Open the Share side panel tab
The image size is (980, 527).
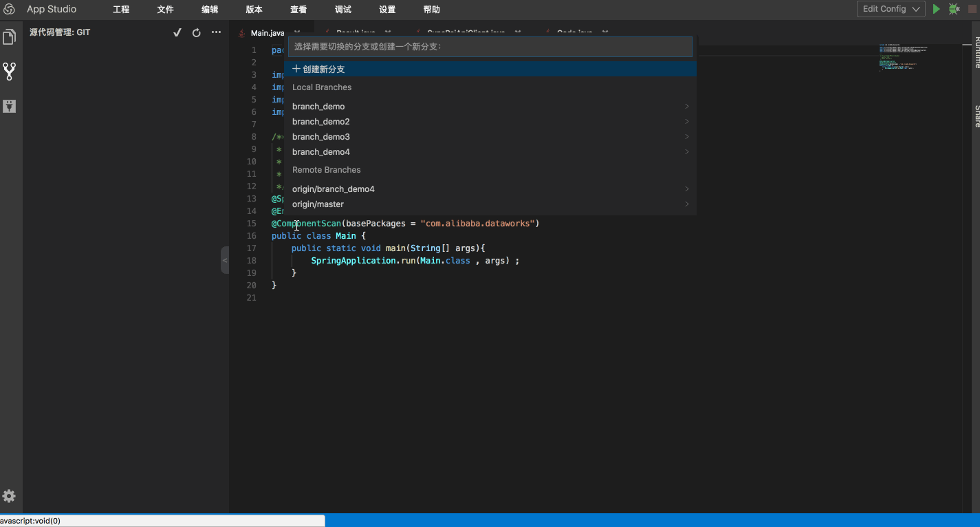(977, 116)
